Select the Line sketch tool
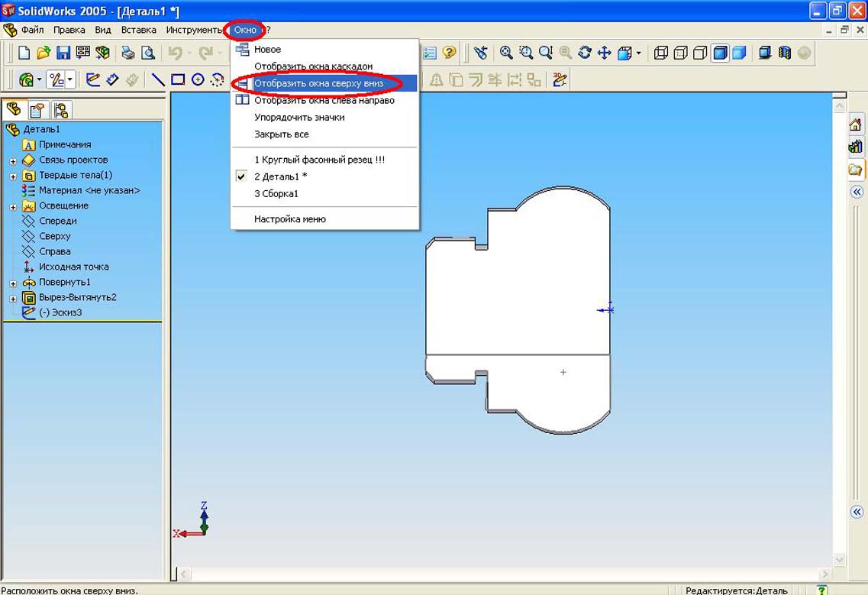 [158, 79]
